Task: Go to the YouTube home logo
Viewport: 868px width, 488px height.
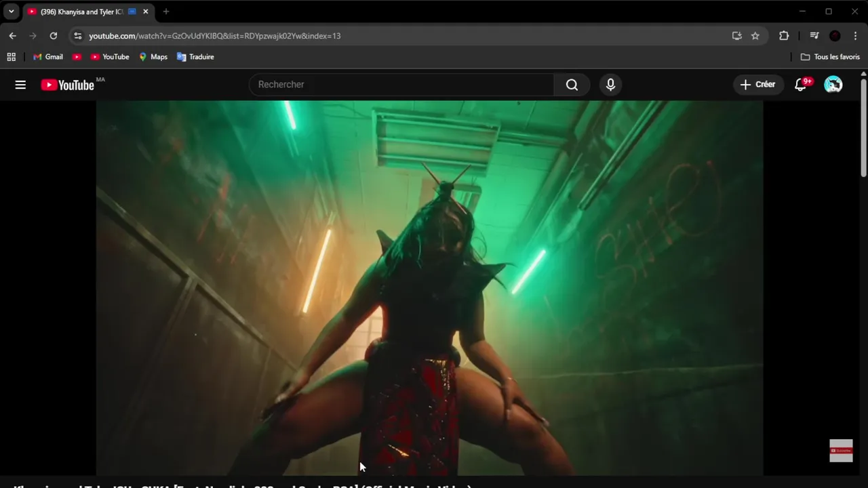Action: [x=68, y=85]
